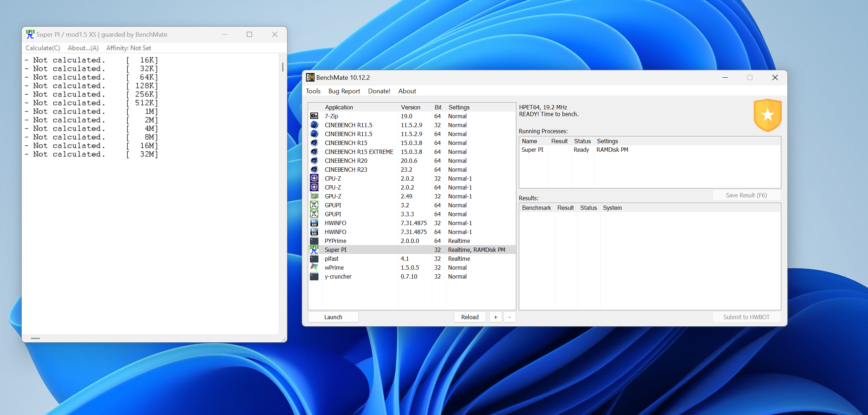The height and width of the screenshot is (415, 868).
Task: Click the 32M Not calculated line
Action: tap(91, 154)
